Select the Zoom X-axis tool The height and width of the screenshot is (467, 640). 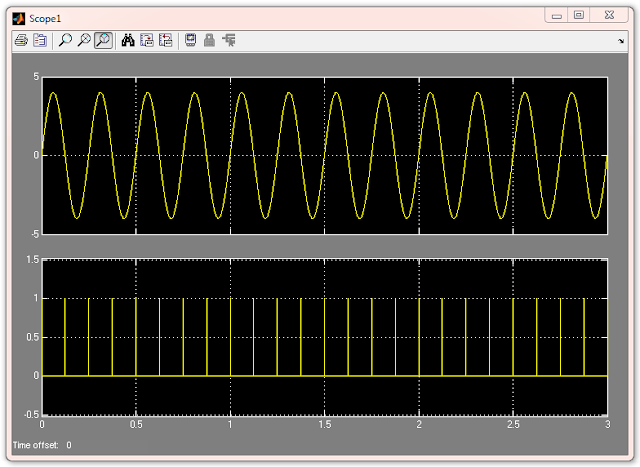[x=84, y=40]
